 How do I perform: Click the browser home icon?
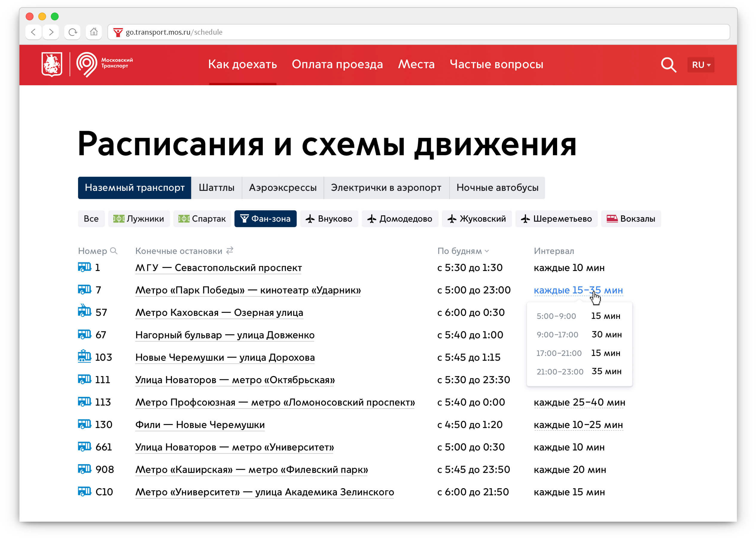[94, 32]
